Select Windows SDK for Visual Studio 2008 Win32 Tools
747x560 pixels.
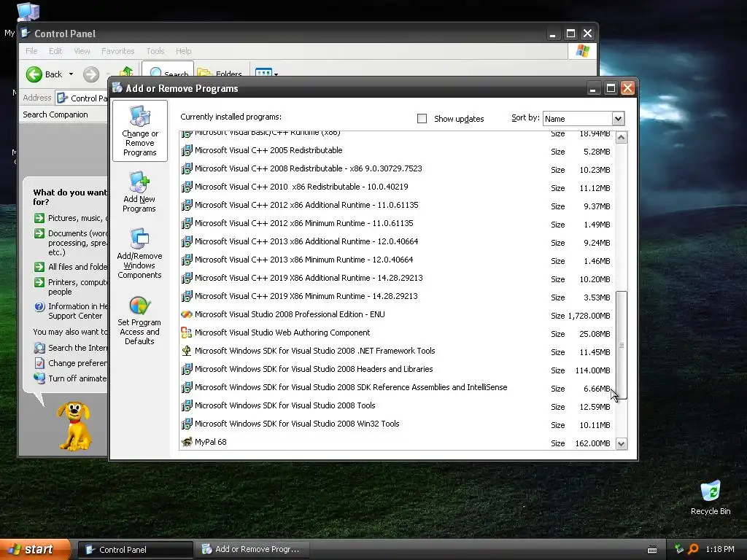pyautogui.click(x=297, y=424)
